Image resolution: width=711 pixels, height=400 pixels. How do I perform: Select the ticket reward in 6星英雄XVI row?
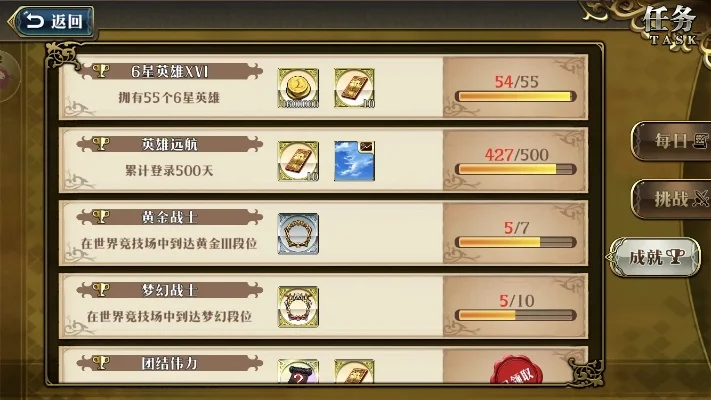point(354,88)
